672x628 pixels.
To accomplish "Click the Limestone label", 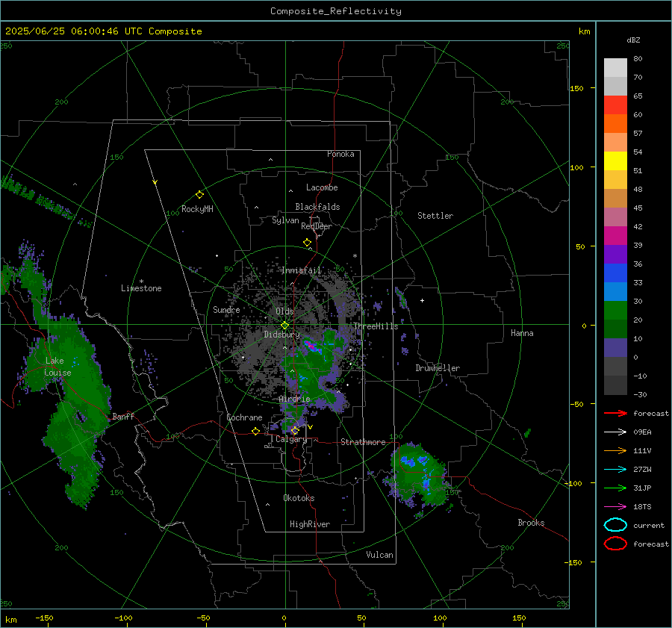I will click(x=141, y=288).
